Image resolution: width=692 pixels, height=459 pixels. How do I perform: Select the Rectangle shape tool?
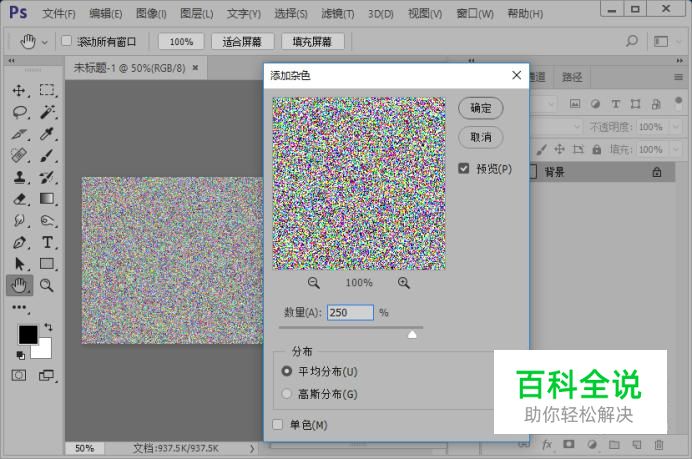click(x=47, y=263)
